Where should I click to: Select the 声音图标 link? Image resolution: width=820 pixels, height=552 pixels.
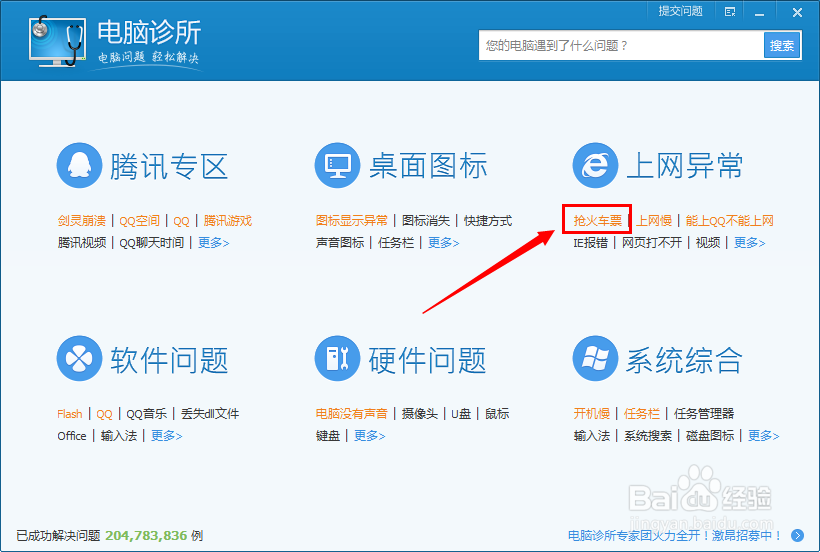pyautogui.click(x=340, y=243)
